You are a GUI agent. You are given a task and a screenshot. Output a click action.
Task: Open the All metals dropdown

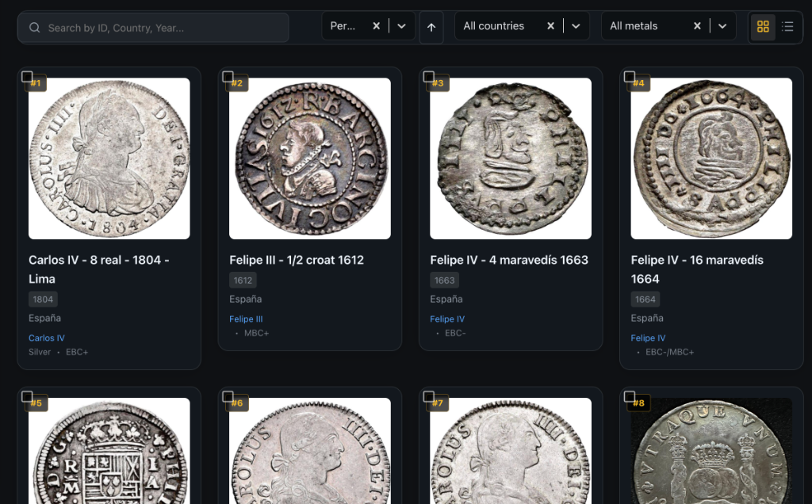722,25
